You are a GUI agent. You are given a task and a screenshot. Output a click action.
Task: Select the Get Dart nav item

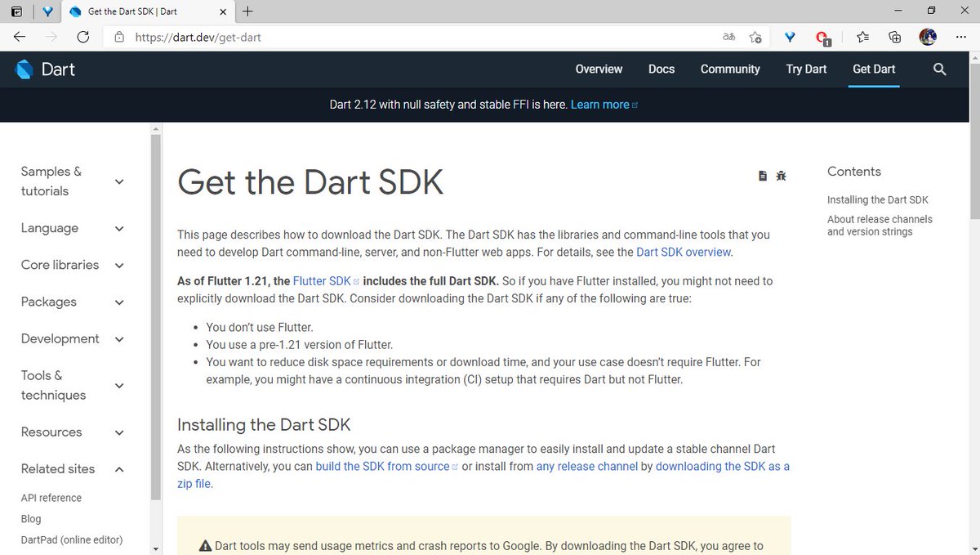pos(874,69)
